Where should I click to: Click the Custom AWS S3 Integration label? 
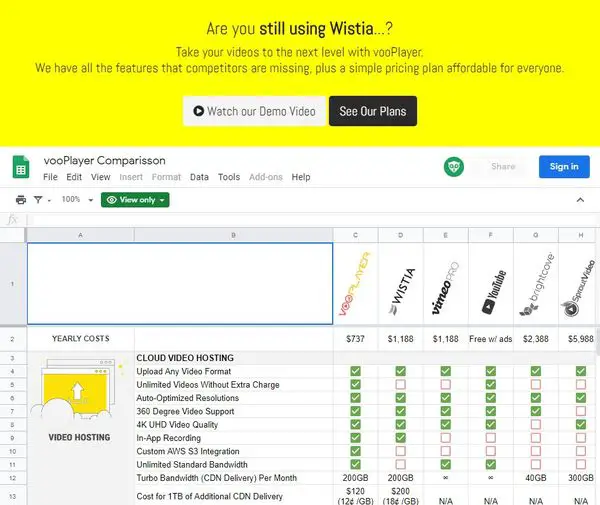point(188,451)
